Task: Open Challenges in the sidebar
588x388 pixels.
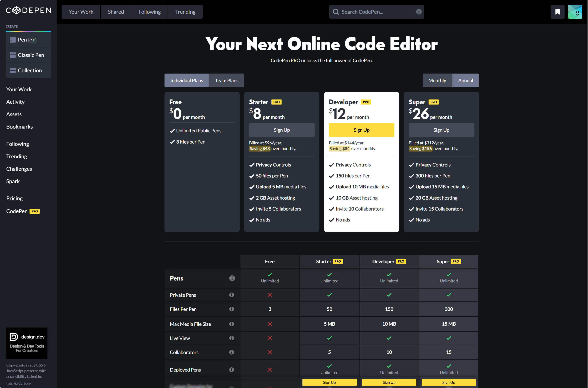Action: click(19, 169)
